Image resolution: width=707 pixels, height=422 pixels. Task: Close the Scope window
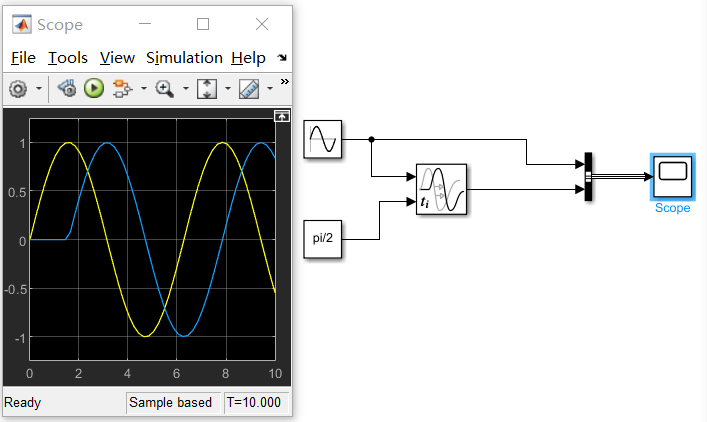(262, 24)
